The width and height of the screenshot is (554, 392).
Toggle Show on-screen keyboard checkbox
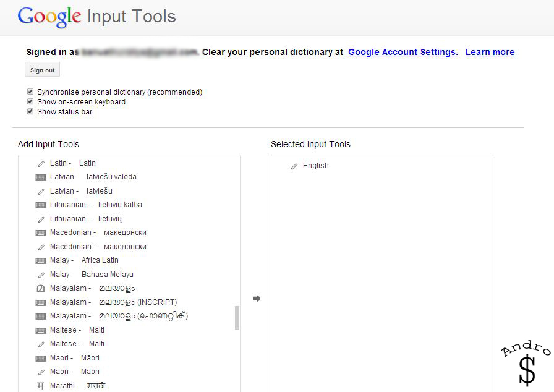click(30, 102)
